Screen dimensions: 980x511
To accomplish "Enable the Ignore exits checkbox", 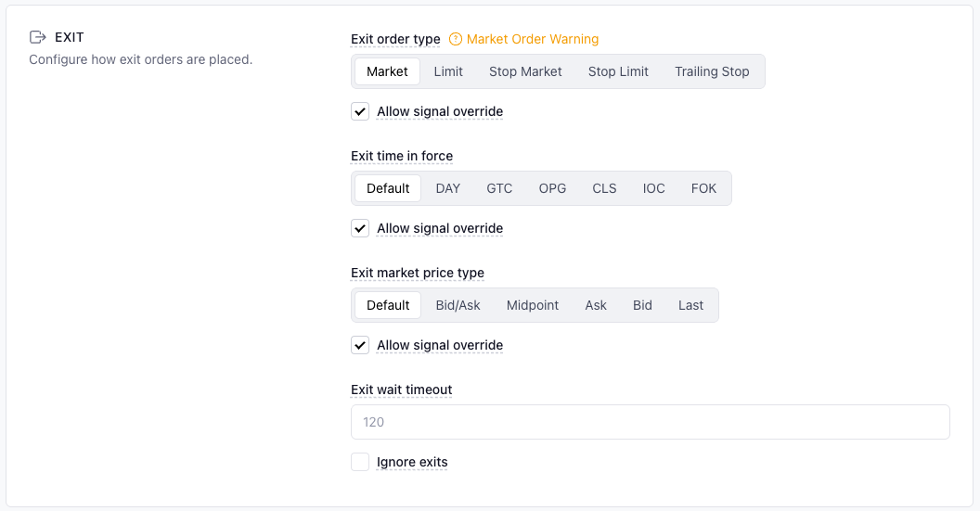I will pos(360,462).
